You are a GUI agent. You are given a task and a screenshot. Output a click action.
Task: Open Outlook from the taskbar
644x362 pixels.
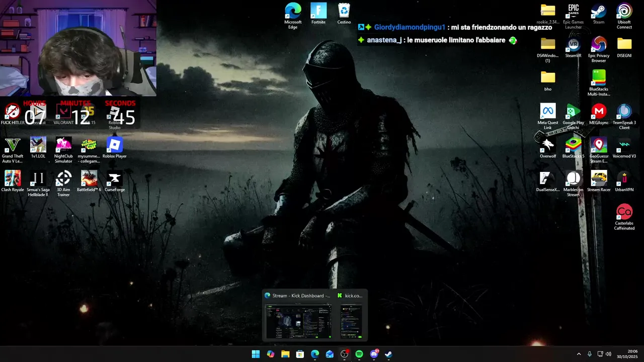pos(330,354)
